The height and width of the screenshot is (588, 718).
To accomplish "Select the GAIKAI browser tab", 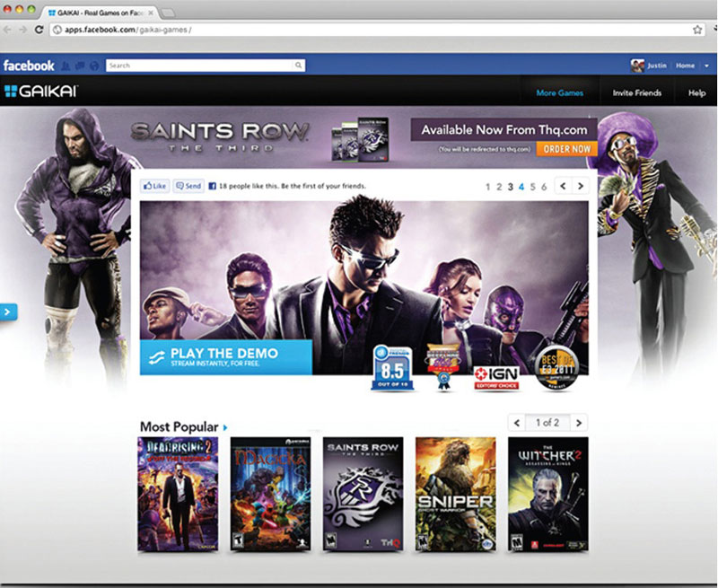I will 101,13.
